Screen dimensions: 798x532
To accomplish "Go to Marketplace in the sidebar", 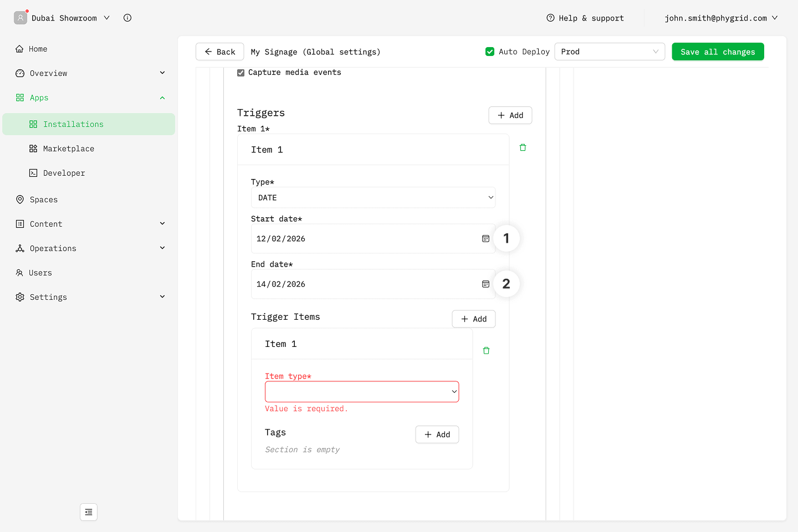I will (69, 149).
